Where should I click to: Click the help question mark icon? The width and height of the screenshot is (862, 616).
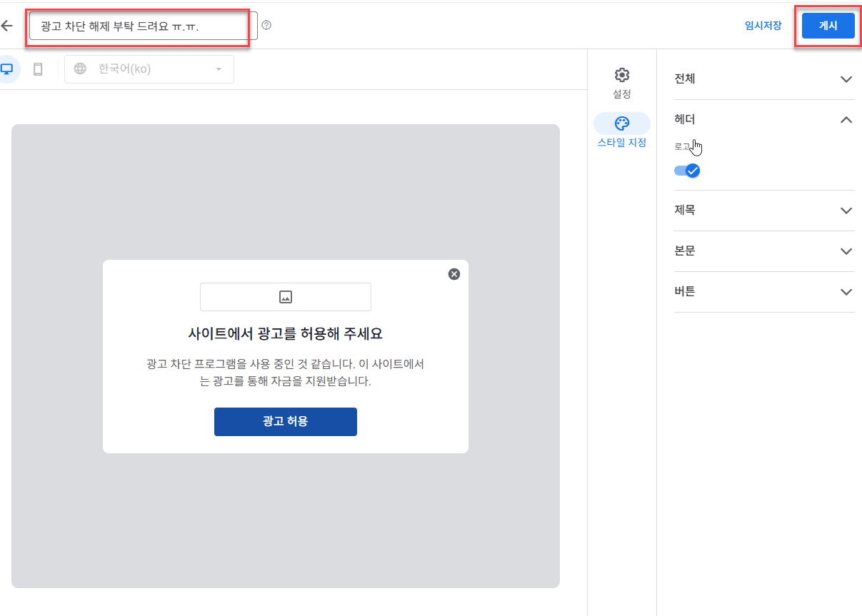tap(266, 26)
